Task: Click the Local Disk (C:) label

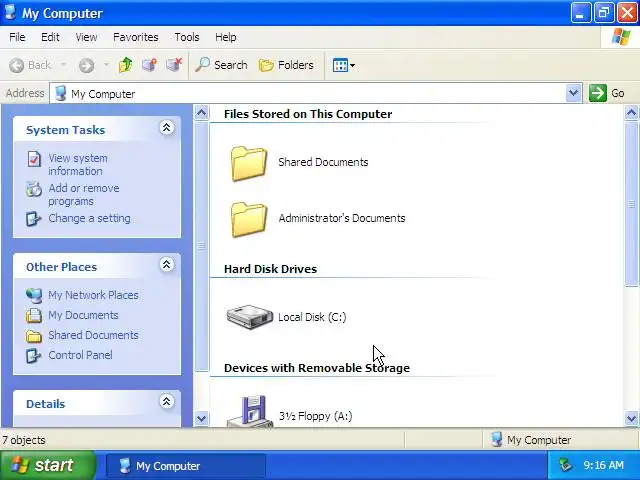Action: point(312,317)
